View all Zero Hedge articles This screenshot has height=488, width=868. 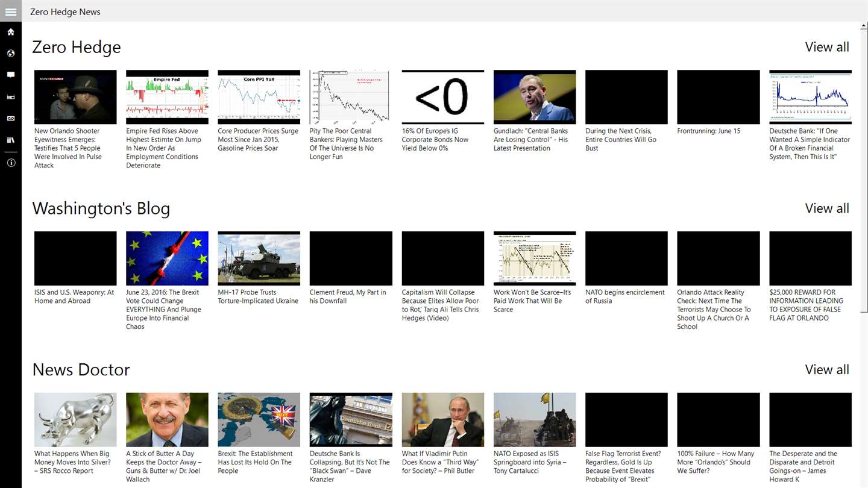click(x=827, y=47)
